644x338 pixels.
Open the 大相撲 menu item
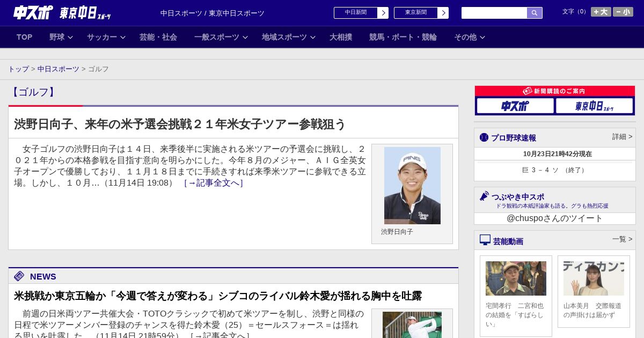(x=341, y=37)
